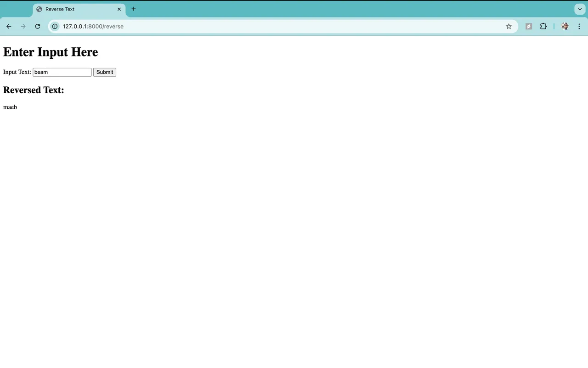Click the Submit button
This screenshot has height=368, width=588.
105,72
